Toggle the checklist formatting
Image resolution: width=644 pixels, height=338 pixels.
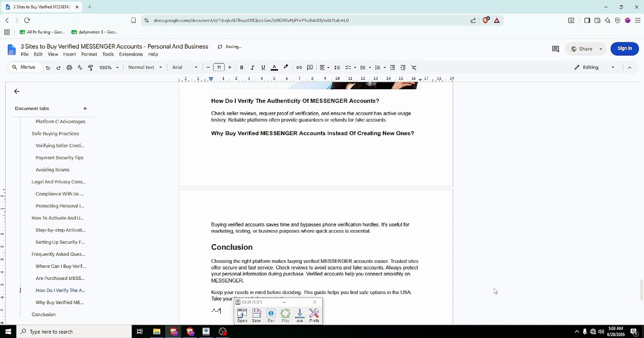pos(348,68)
